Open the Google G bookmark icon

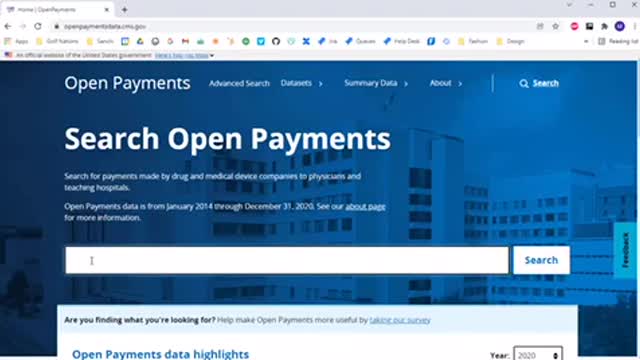tap(170, 41)
